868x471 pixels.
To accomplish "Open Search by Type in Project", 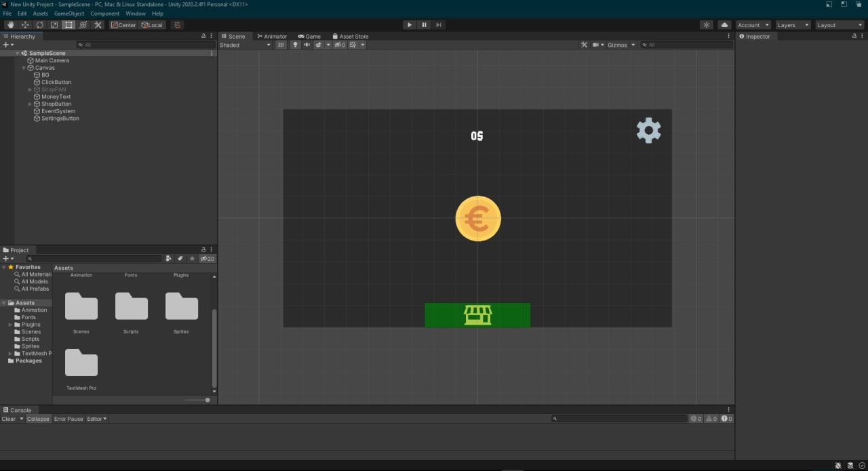I will click(x=169, y=258).
